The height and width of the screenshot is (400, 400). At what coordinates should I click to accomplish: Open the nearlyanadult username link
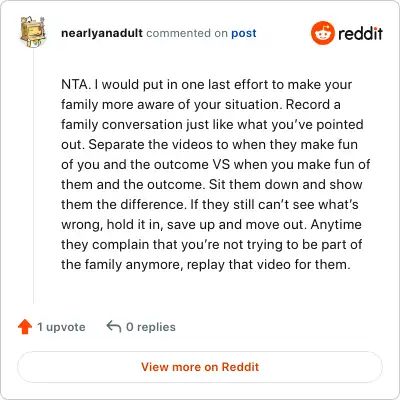click(x=102, y=33)
